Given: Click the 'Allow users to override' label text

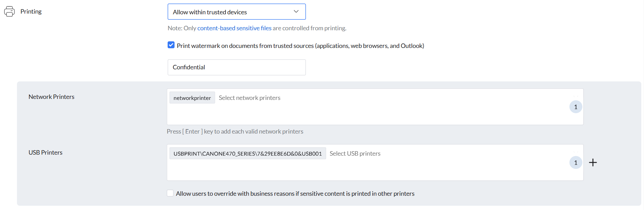Looking at the screenshot, I should (295, 194).
